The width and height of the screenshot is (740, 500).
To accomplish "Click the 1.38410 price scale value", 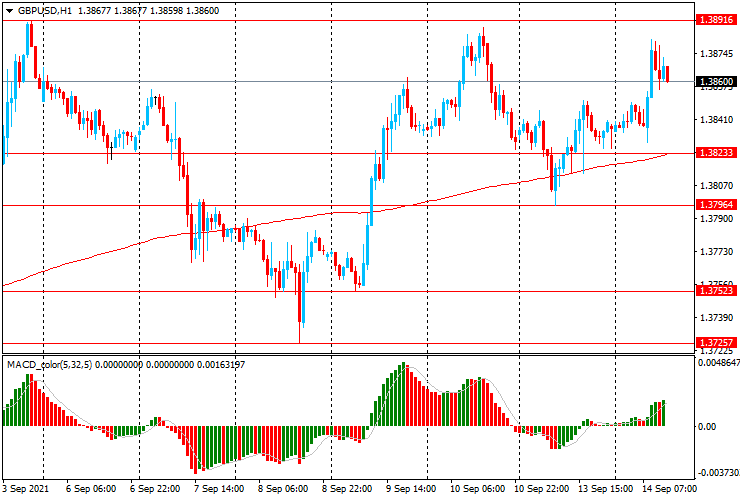I will click(x=717, y=120).
